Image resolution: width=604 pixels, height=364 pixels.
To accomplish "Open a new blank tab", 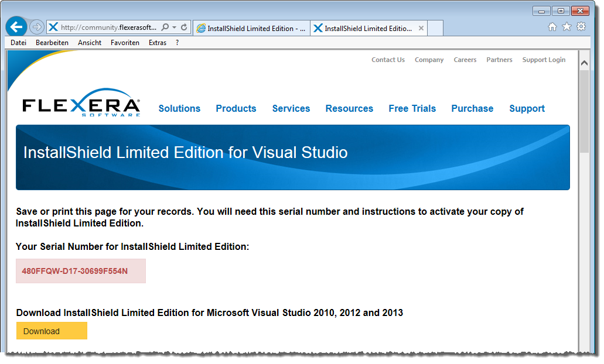I will click(x=435, y=28).
